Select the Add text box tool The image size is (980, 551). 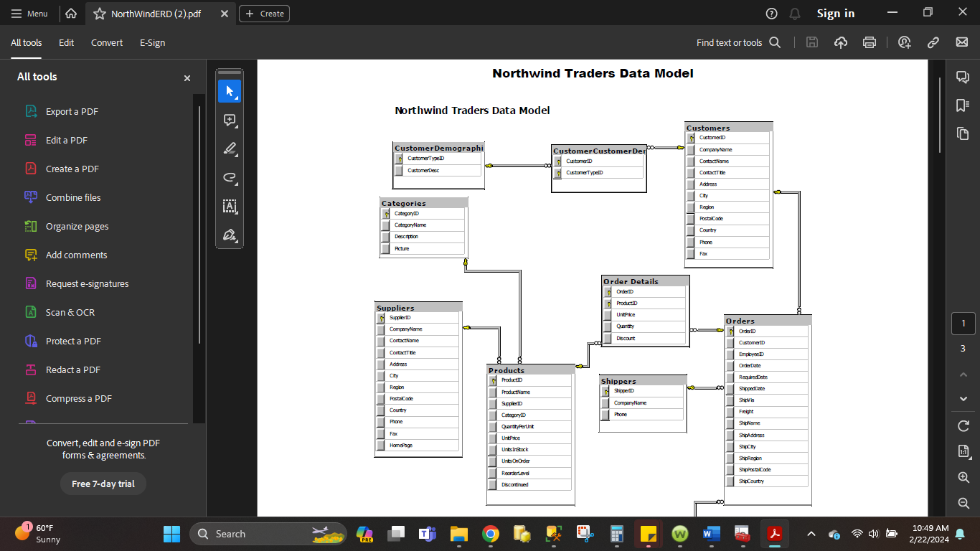230,207
